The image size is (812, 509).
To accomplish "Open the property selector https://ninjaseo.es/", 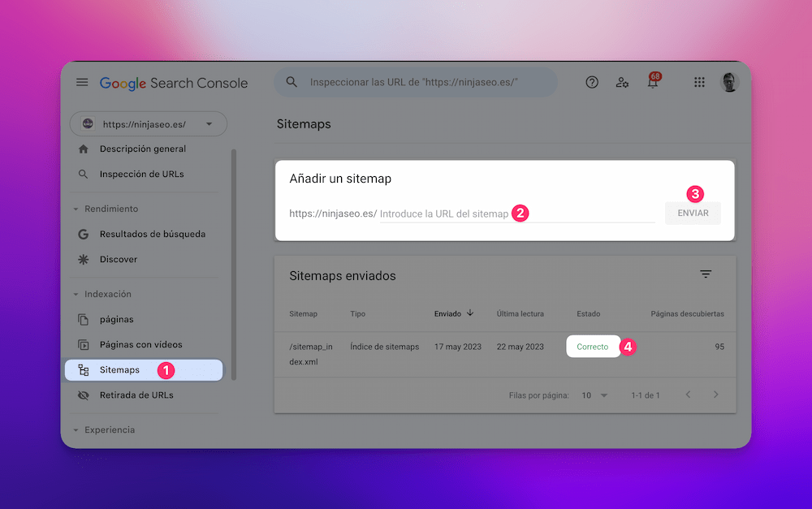I will [x=148, y=124].
